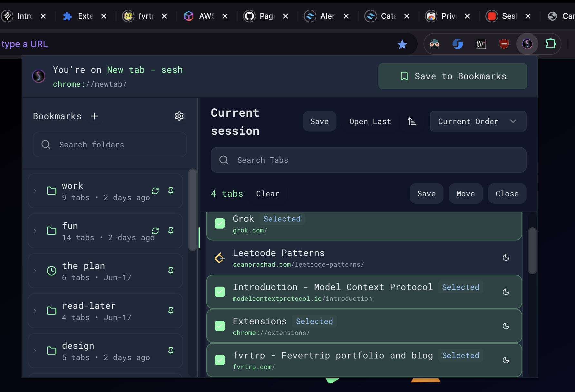Close the Catalog browser tab

coord(407,16)
